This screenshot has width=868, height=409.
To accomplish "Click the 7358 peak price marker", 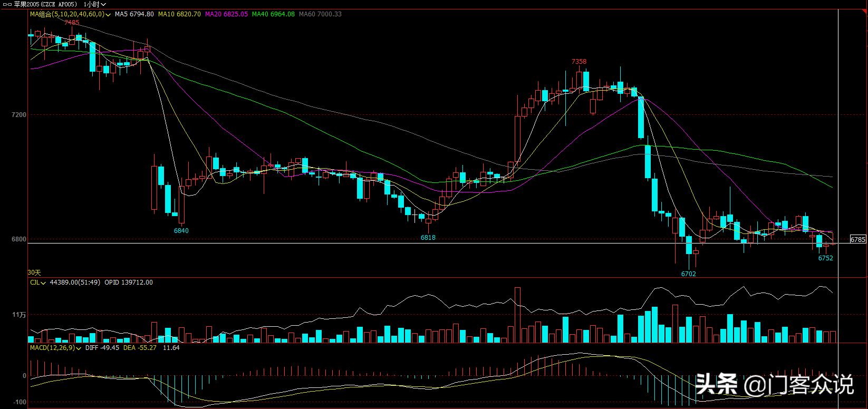I will [579, 62].
